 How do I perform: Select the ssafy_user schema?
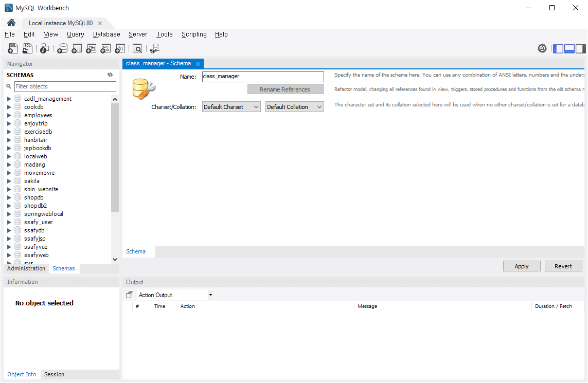click(38, 222)
